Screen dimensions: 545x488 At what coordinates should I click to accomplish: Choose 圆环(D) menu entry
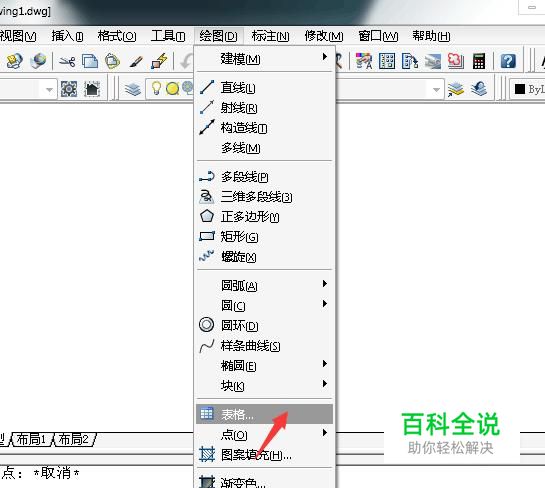[265, 325]
